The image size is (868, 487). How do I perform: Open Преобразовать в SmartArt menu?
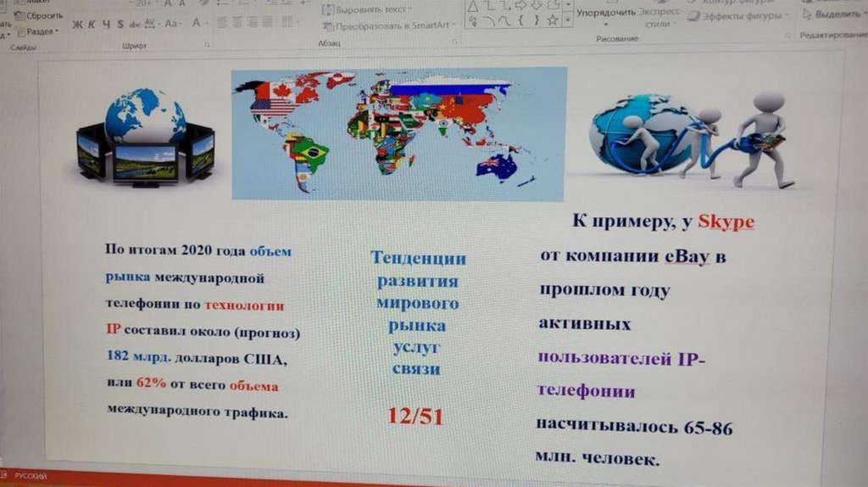389,25
